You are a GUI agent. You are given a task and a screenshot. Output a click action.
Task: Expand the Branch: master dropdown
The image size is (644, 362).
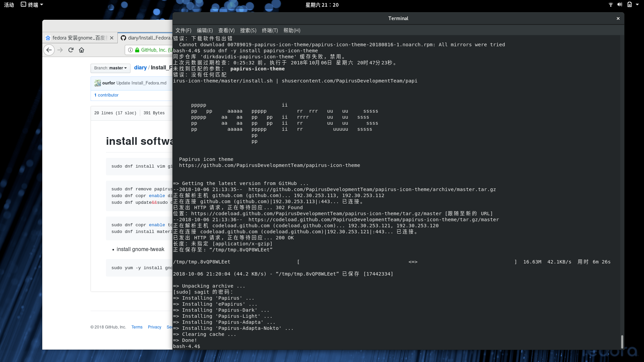pos(110,68)
